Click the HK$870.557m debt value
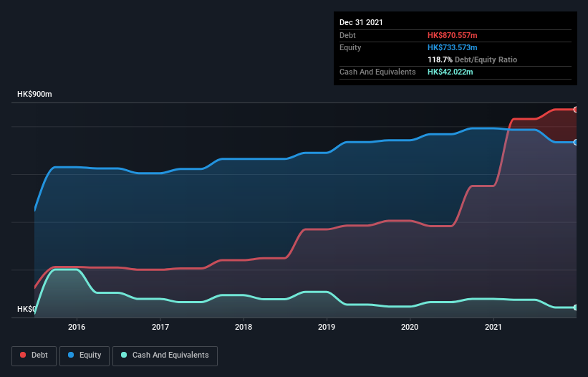 coord(452,35)
